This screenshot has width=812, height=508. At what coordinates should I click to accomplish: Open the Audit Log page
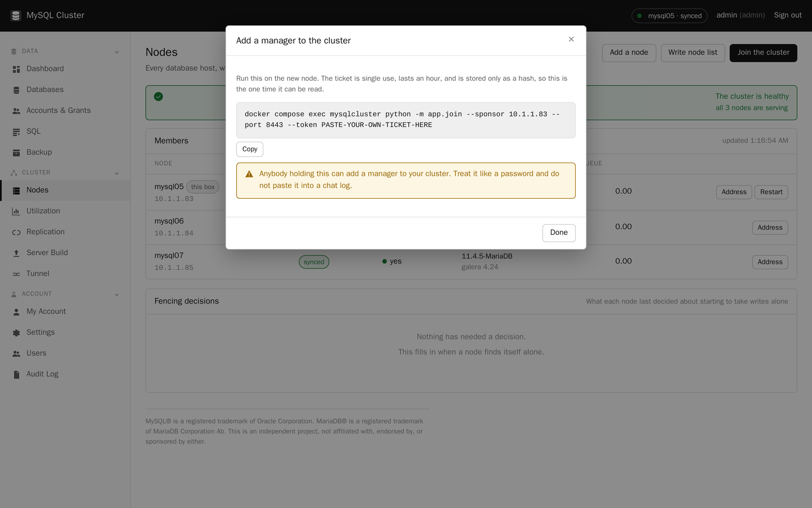point(65,374)
